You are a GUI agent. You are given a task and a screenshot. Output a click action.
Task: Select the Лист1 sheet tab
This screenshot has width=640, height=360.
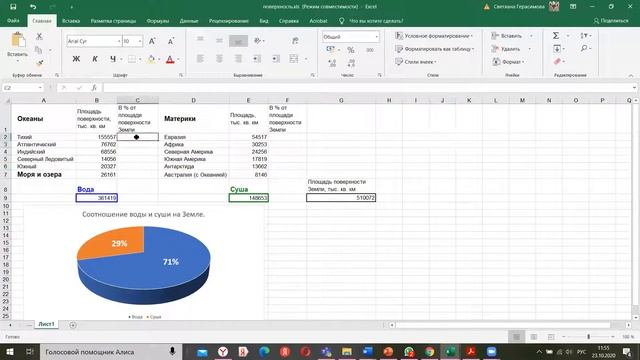46,324
